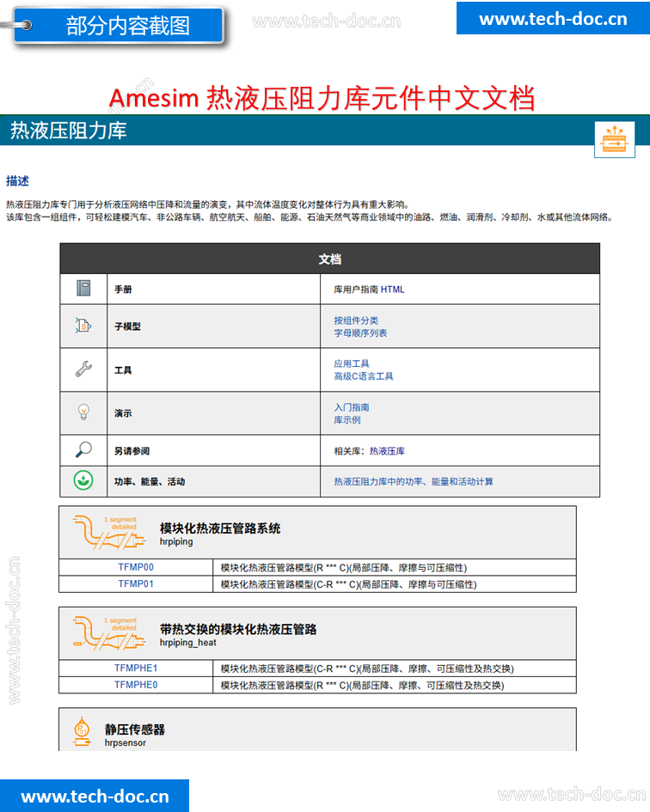Click the hrpsensor component name text
This screenshot has width=650, height=812.
125,743
